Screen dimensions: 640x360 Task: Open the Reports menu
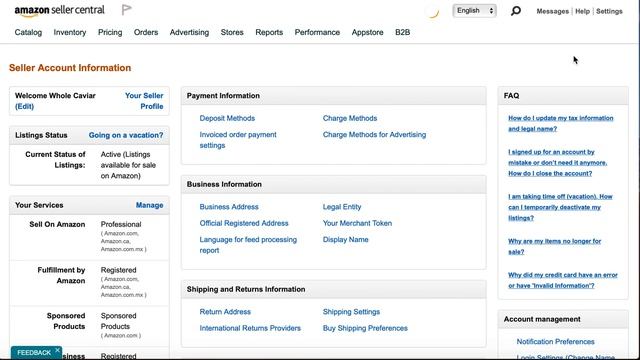[269, 32]
